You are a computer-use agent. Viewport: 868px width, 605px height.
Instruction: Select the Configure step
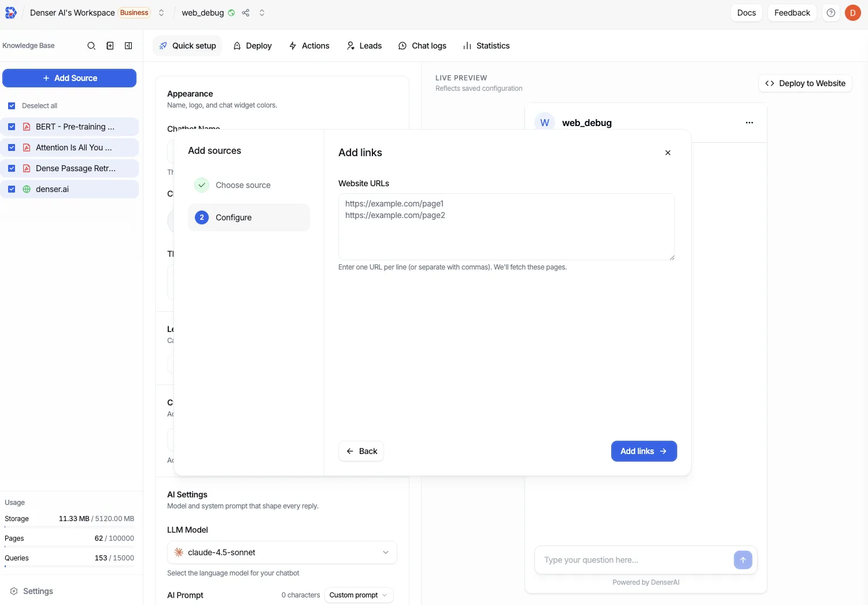[x=249, y=217]
